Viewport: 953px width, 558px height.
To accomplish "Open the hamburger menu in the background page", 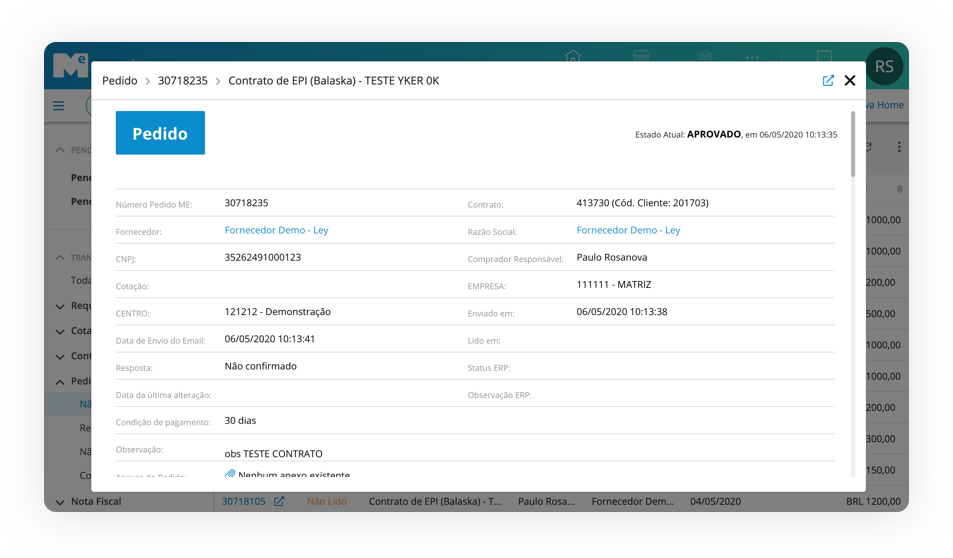I will 58,106.
